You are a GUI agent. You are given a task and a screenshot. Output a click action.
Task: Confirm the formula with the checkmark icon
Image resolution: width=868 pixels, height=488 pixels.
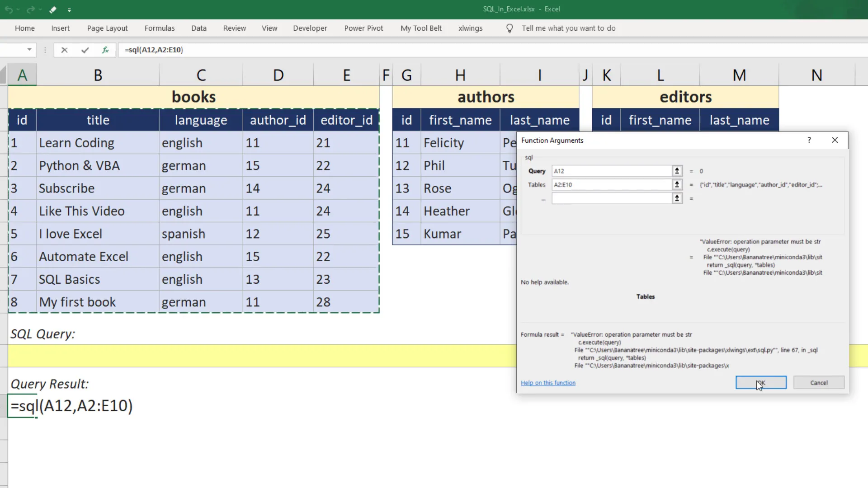(x=85, y=50)
